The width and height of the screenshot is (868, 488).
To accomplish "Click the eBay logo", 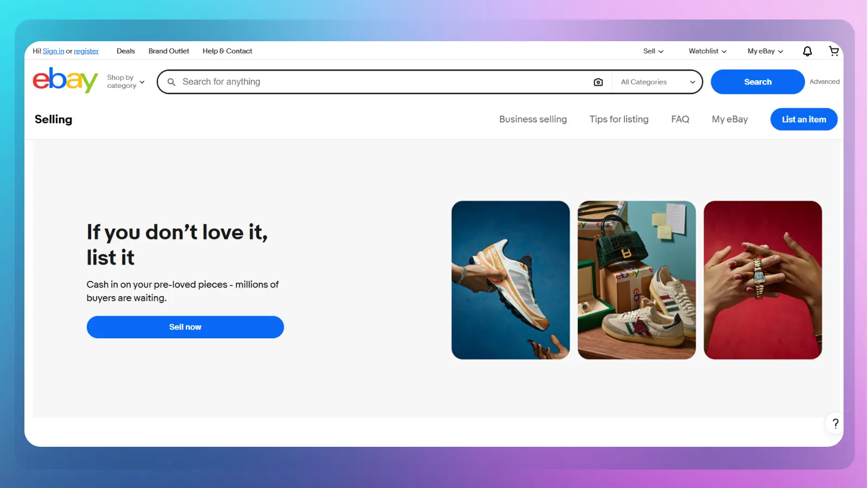I will click(x=65, y=80).
